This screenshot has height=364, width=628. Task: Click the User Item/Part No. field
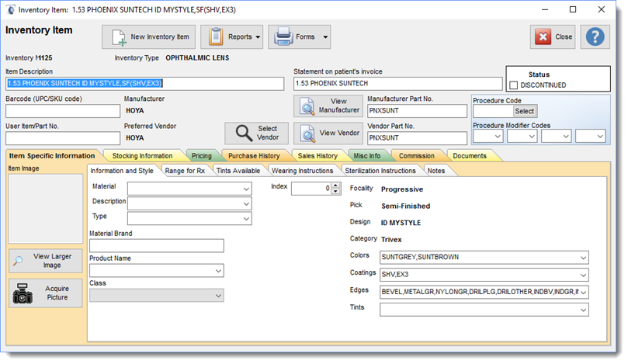[63, 138]
